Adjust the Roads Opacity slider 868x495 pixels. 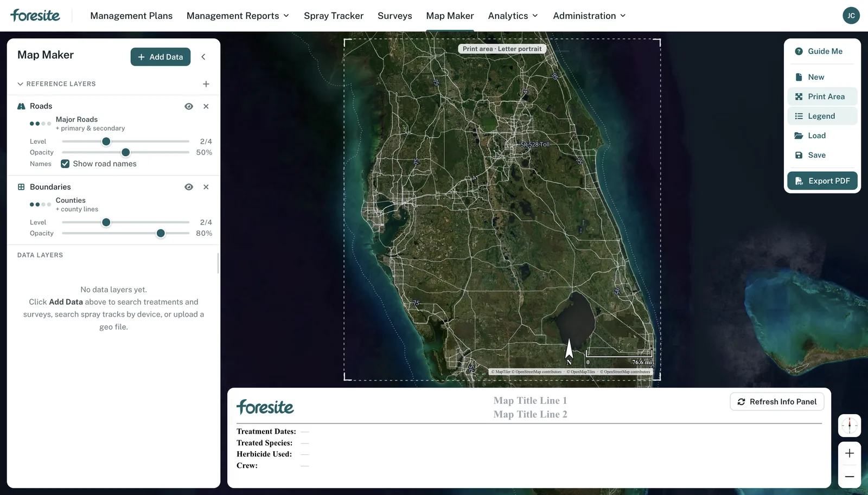tap(126, 152)
